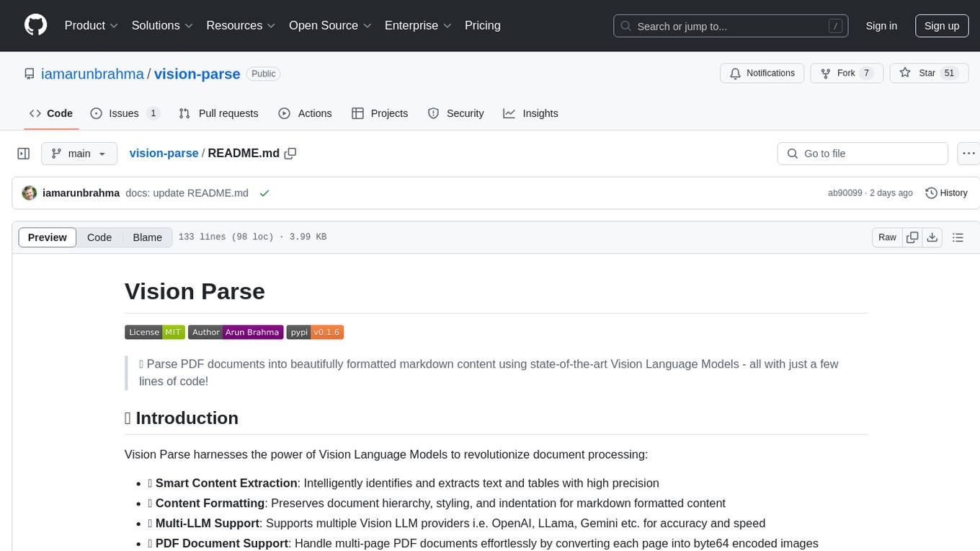Switch to the Pull requests tab
Image resolution: width=980 pixels, height=551 pixels.
coord(218,113)
